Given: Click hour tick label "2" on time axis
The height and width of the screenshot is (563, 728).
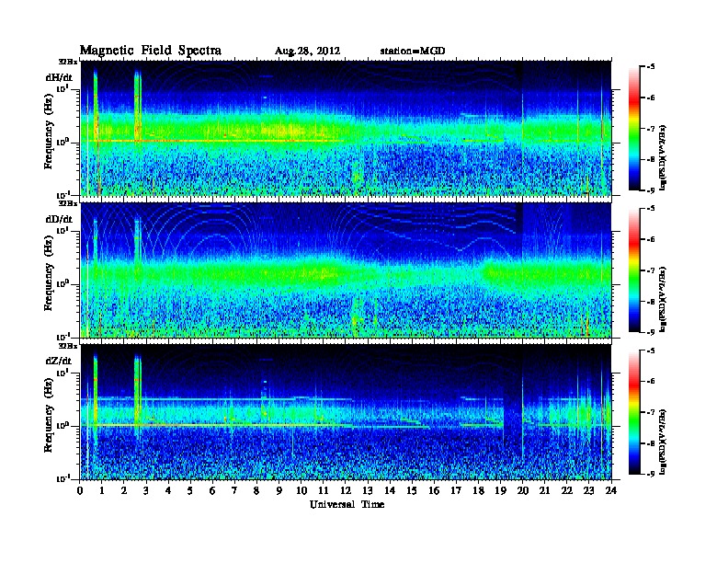Looking at the screenshot, I should click(x=124, y=490).
